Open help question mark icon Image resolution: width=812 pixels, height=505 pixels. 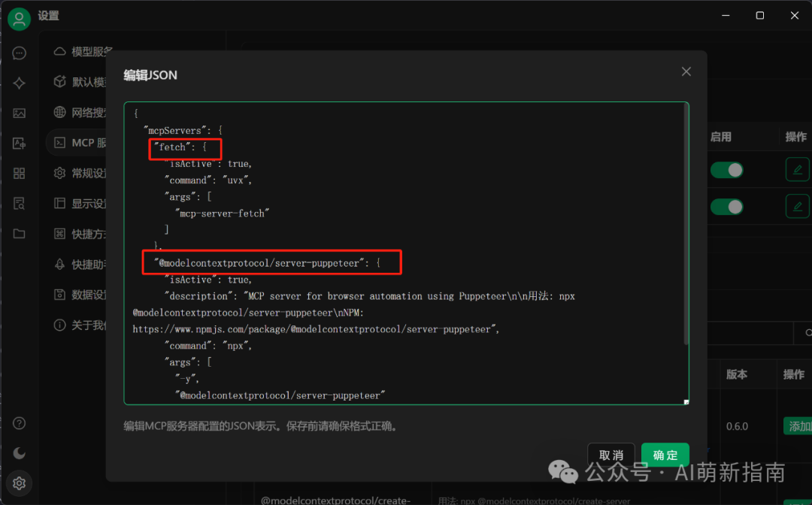pyautogui.click(x=19, y=423)
